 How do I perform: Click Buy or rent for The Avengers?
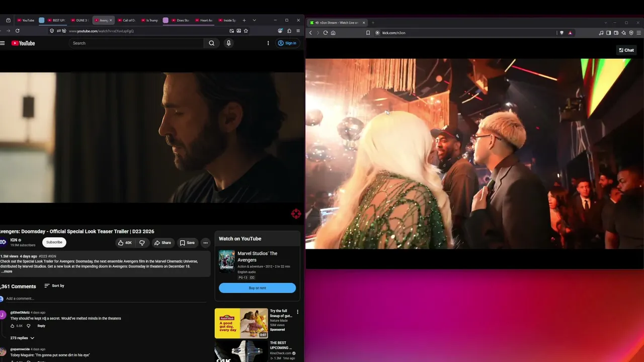tap(257, 288)
